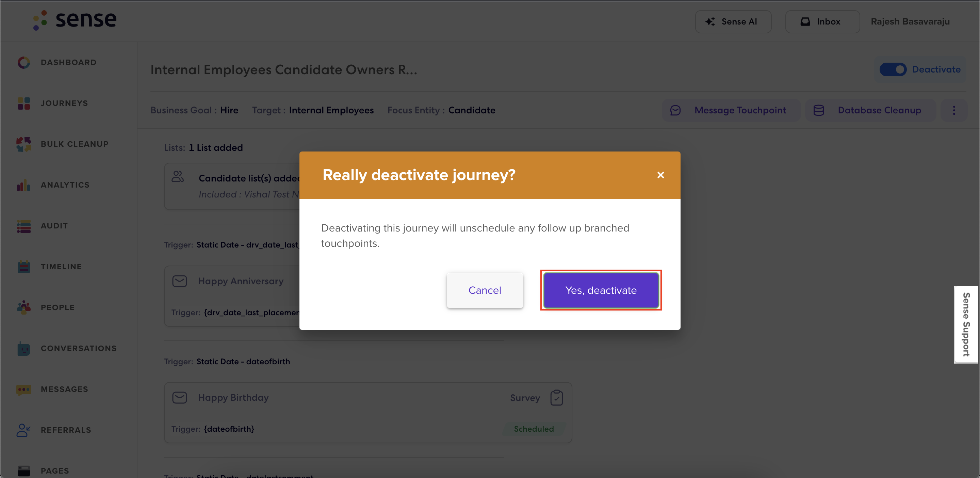Click the Scheduled status badge
The width and height of the screenshot is (980, 478).
534,429
